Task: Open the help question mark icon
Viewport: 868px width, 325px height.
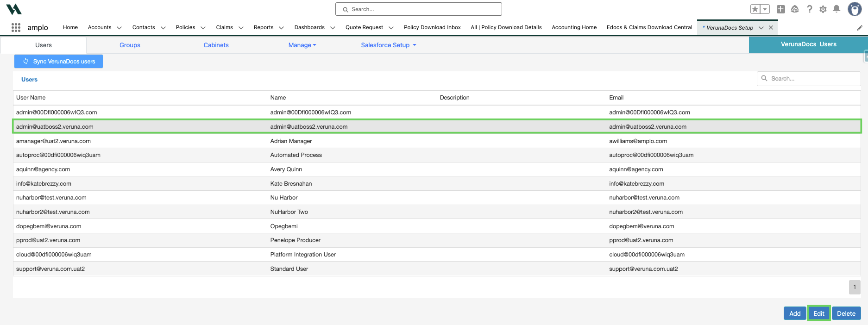Action: tap(810, 9)
